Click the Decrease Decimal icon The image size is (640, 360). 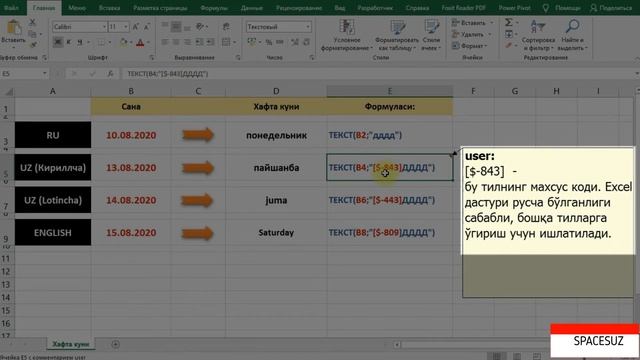pos(306,42)
